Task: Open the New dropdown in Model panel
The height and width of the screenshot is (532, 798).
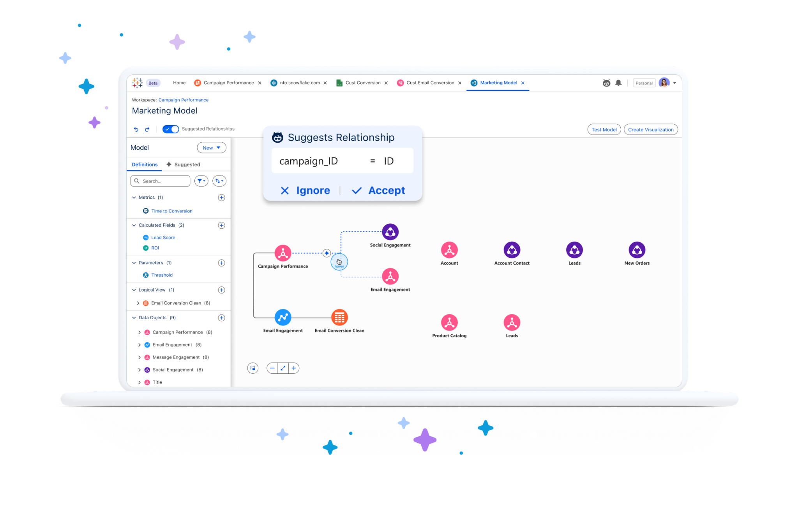Action: (211, 147)
